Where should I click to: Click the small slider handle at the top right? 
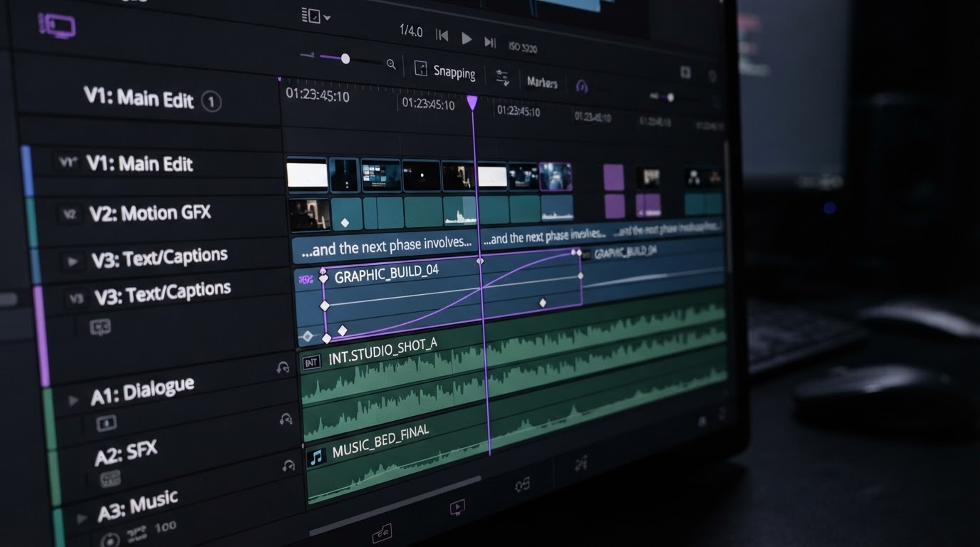[x=670, y=98]
